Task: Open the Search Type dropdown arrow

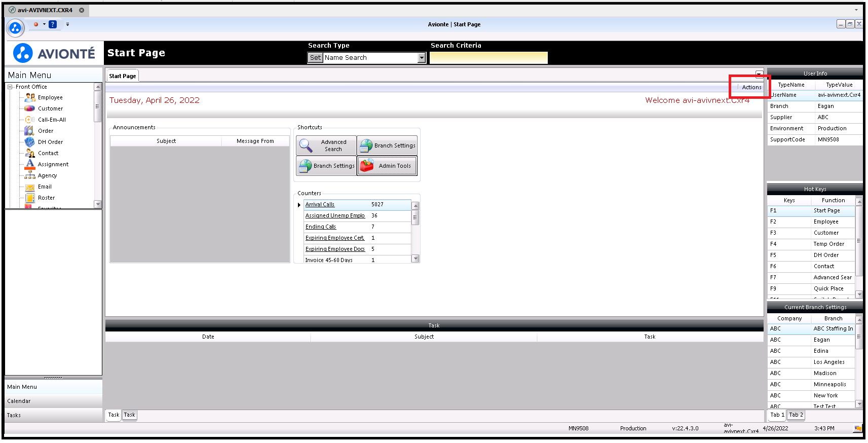Action: (x=422, y=58)
